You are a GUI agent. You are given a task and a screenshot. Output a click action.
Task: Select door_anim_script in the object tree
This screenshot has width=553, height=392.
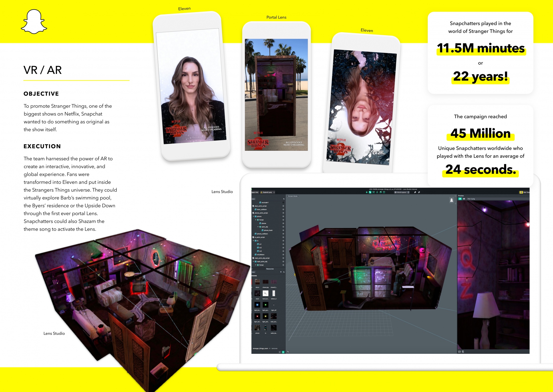point(261,206)
